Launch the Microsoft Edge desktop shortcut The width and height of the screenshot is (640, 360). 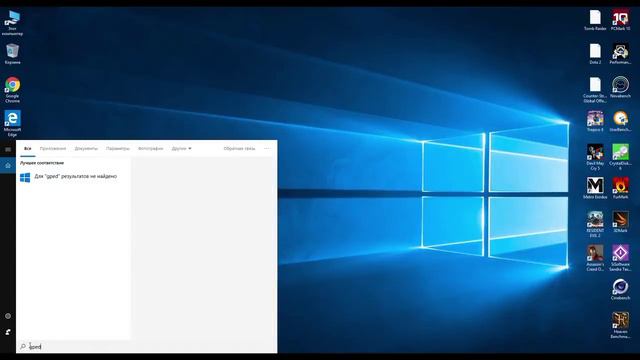click(x=13, y=123)
